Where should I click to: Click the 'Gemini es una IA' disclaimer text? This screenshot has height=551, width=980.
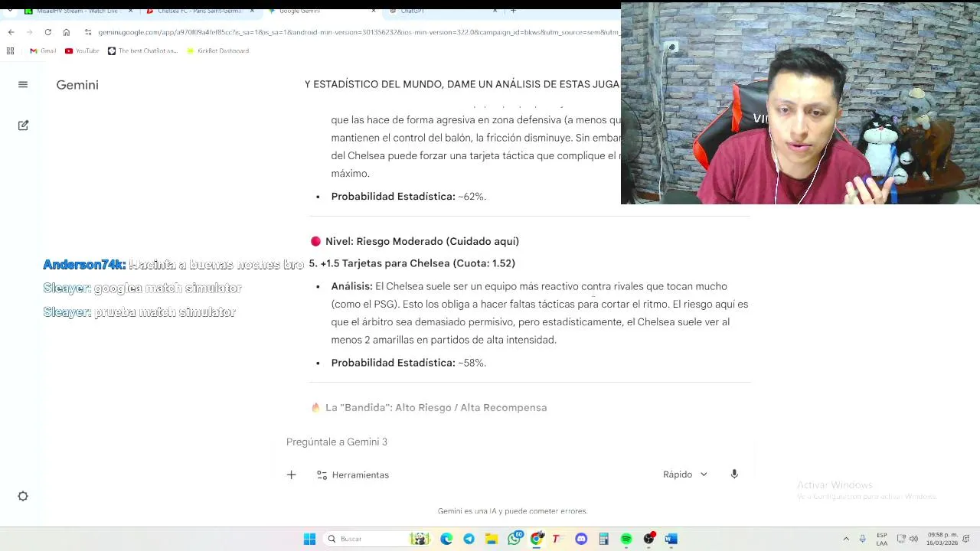click(512, 510)
